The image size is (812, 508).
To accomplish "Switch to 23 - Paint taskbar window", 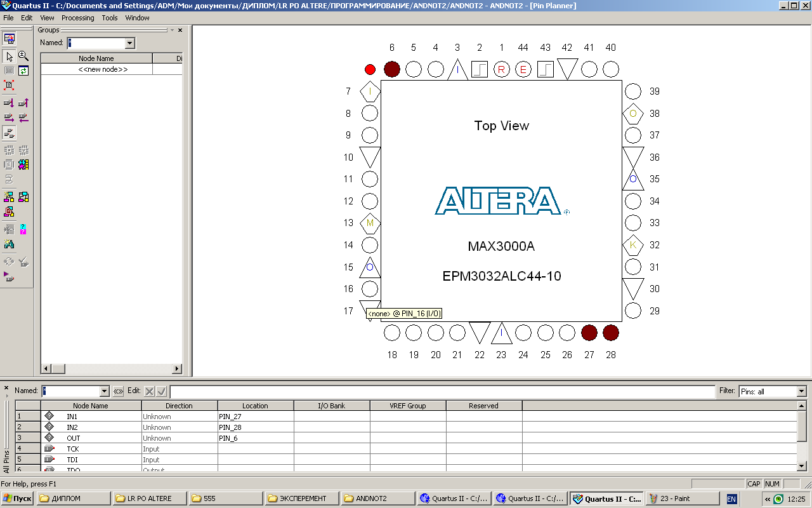I will tap(683, 498).
